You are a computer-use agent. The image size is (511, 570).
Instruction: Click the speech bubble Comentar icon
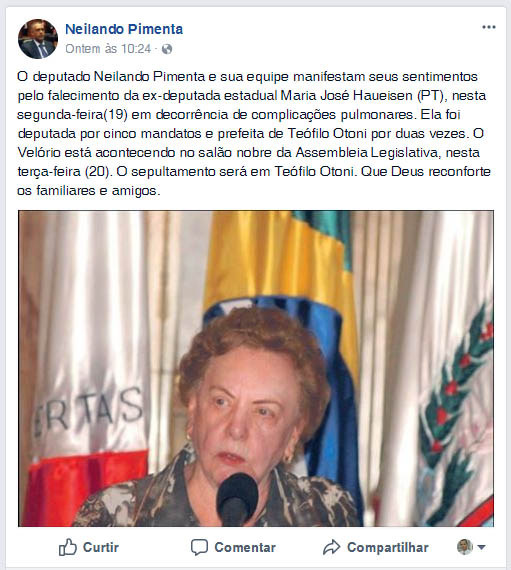[199, 547]
